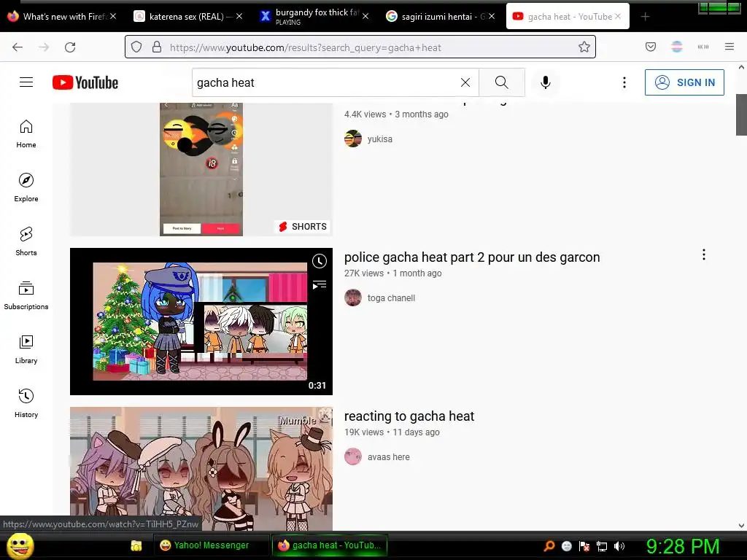
Task: Click the browser forward arrow
Action: click(x=44, y=47)
